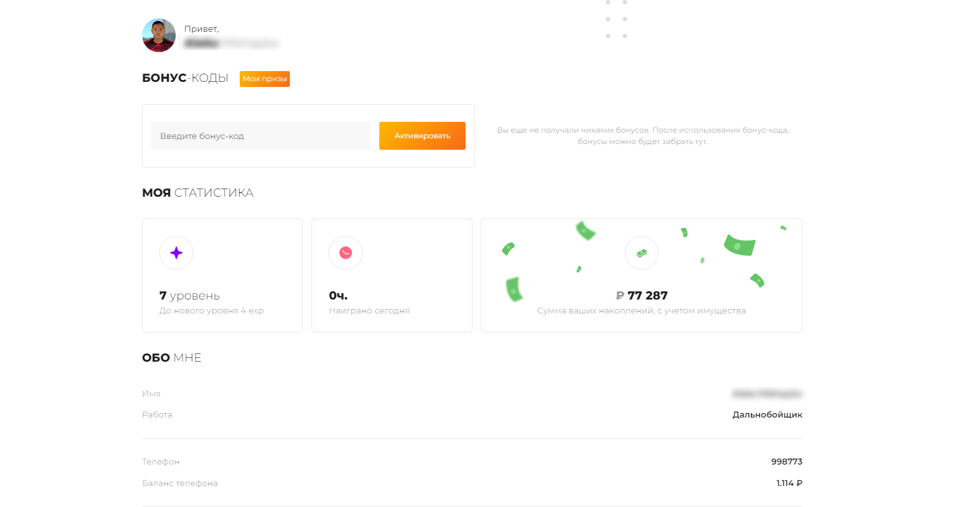Image resolution: width=980 pixels, height=507 pixels.
Task: Click the dotted grid decoration at top
Action: point(616,19)
